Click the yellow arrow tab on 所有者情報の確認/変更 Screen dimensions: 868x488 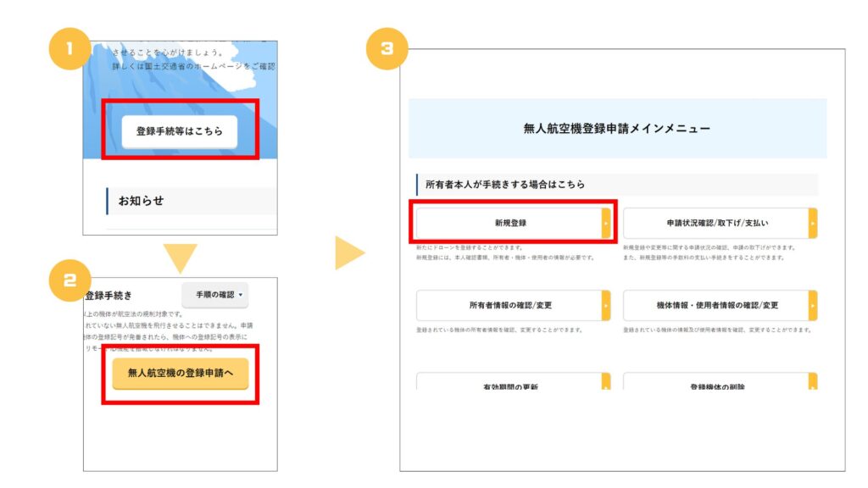tap(606, 305)
